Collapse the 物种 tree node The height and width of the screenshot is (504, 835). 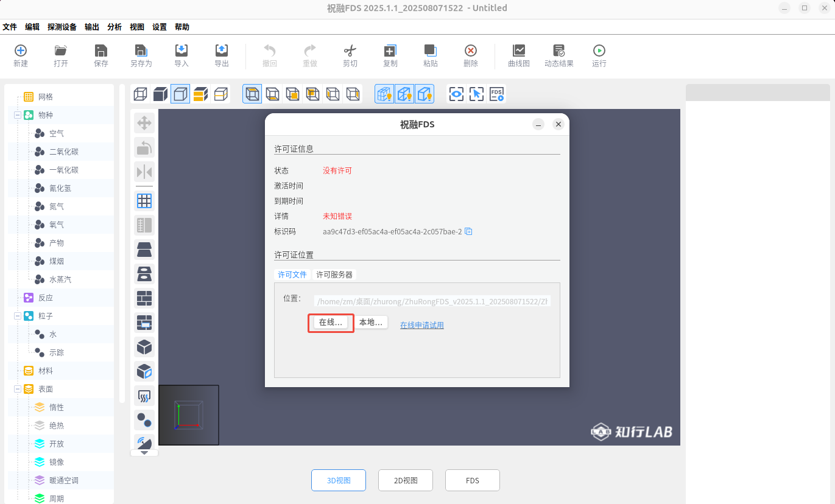click(x=18, y=115)
